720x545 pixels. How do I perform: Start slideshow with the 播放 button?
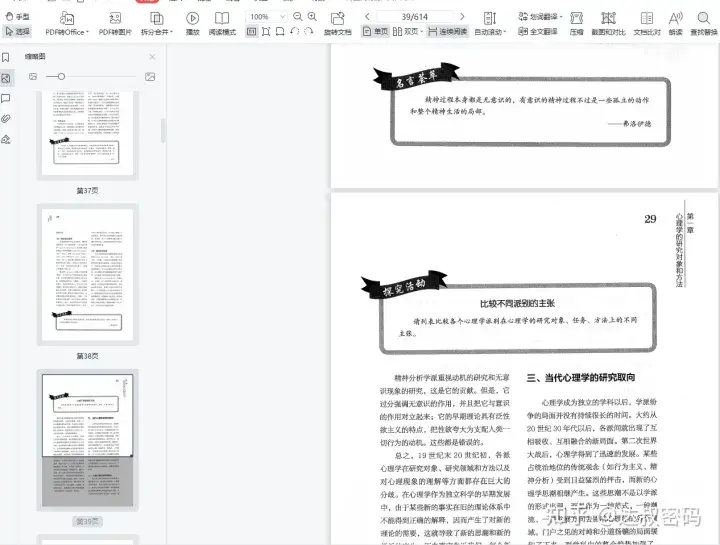point(192,23)
